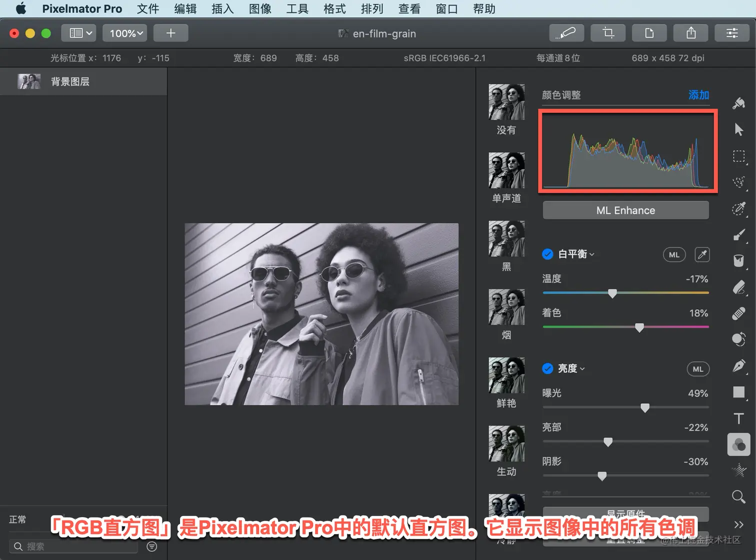Click the plus insert button

pyautogui.click(x=170, y=33)
